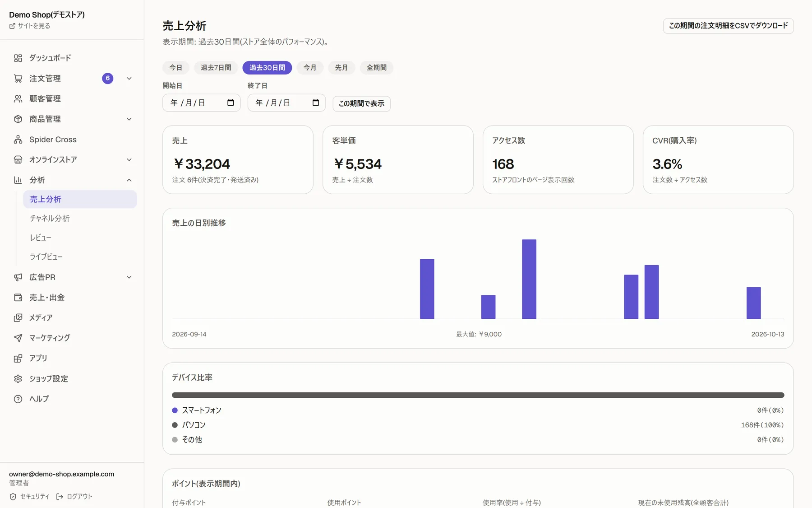Click the 商品管理 box icon

[x=18, y=119]
